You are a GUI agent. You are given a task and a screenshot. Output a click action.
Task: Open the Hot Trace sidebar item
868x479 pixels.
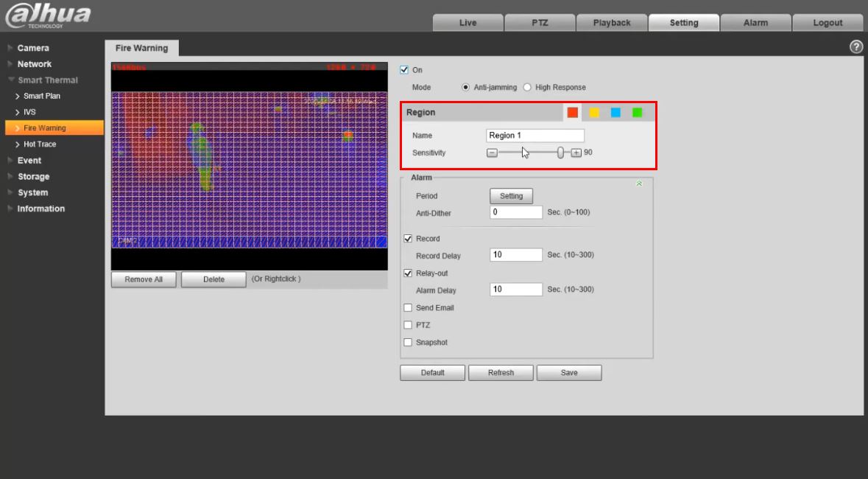40,144
